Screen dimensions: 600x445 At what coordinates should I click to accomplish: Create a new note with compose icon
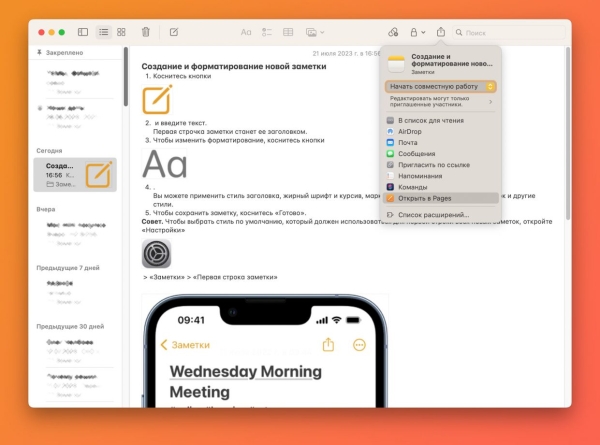[174, 32]
